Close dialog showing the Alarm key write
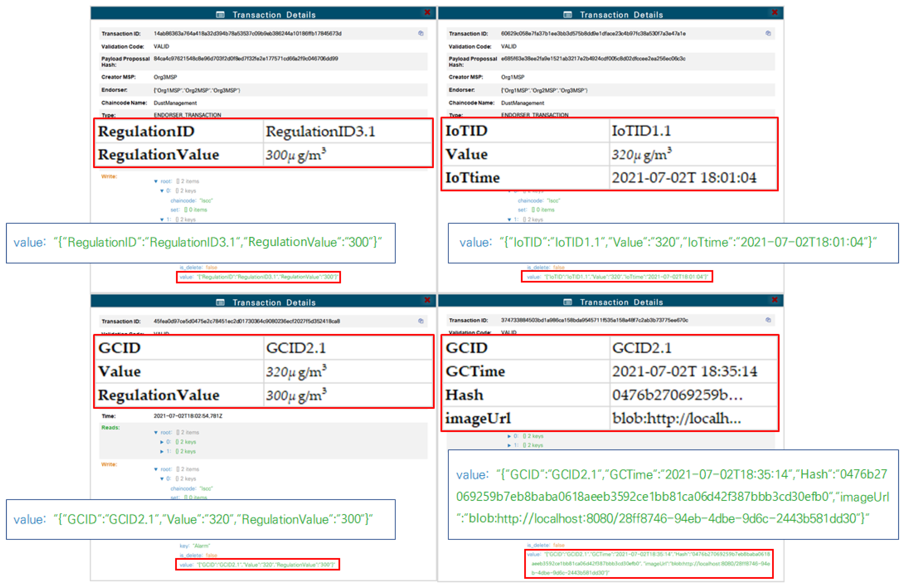The image size is (906, 588). coord(427,300)
